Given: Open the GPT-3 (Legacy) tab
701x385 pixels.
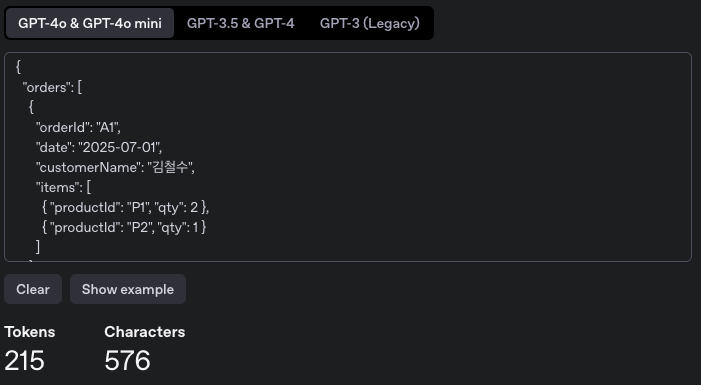Looking at the screenshot, I should (370, 23).
